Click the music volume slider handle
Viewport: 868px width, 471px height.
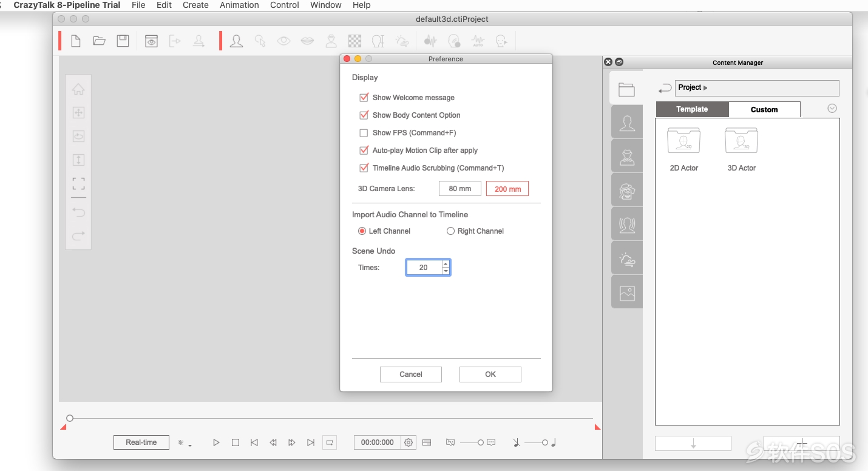[545, 442]
